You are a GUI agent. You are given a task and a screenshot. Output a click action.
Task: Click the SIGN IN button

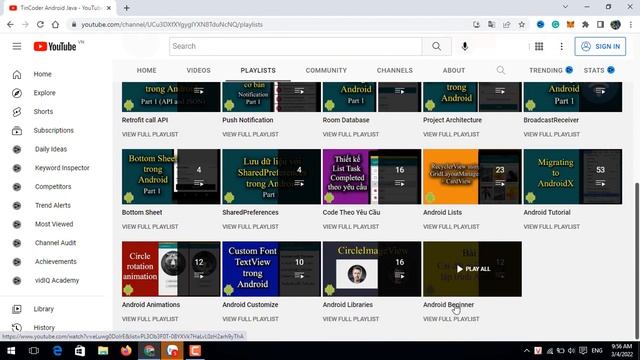tap(600, 47)
